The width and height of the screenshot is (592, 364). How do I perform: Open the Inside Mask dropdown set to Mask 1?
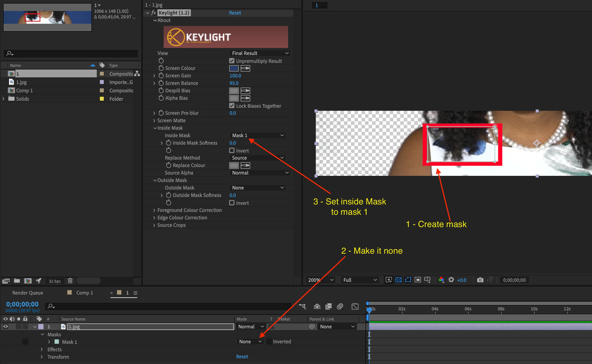(258, 135)
